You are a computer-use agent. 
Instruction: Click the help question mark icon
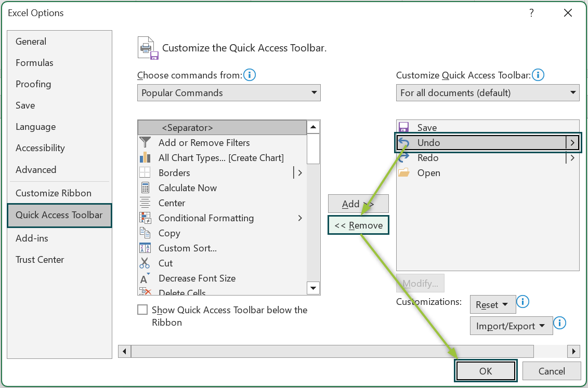(531, 13)
